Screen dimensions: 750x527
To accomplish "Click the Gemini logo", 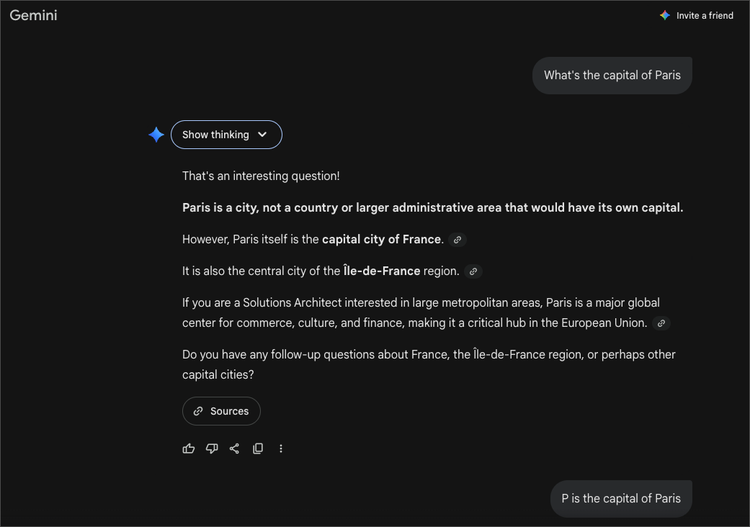I will tap(34, 16).
